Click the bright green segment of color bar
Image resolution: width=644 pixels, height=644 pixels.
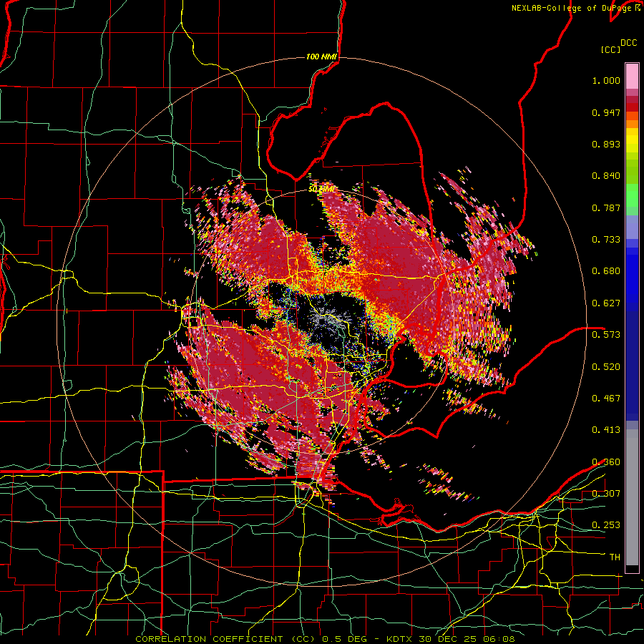[x=632, y=195]
